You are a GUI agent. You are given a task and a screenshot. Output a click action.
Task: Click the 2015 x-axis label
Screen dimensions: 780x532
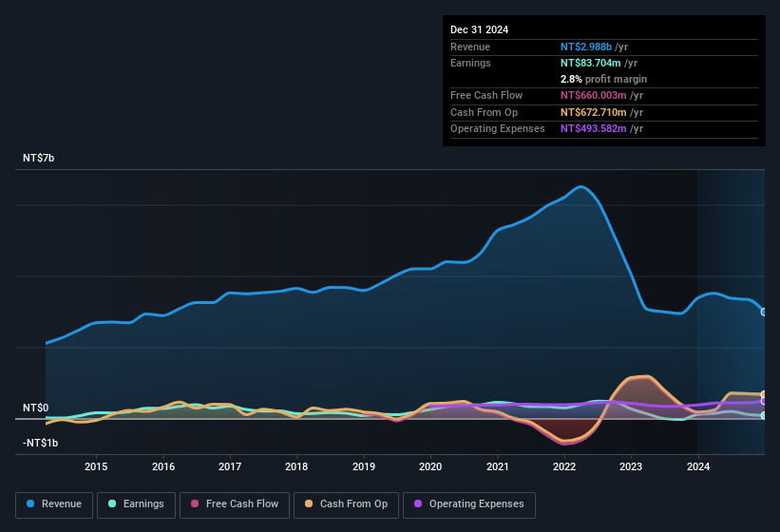coord(96,466)
